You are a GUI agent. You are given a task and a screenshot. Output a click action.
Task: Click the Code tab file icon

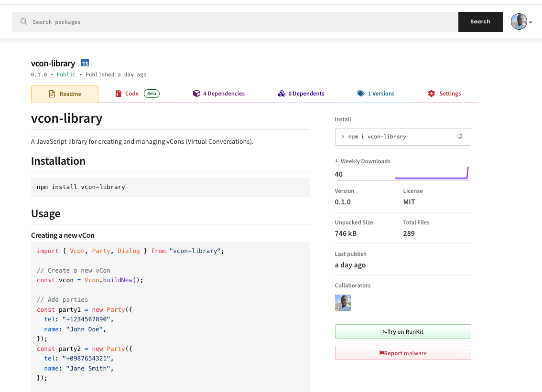coord(118,94)
